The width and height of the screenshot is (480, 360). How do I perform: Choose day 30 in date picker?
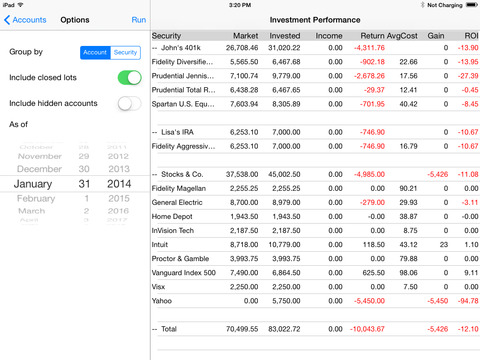coord(84,169)
